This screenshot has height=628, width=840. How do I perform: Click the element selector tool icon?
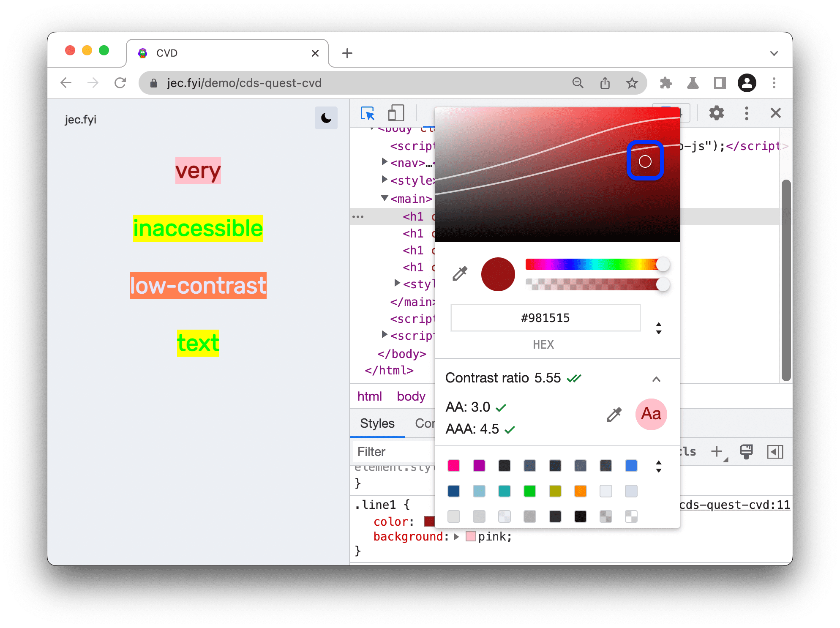(367, 113)
